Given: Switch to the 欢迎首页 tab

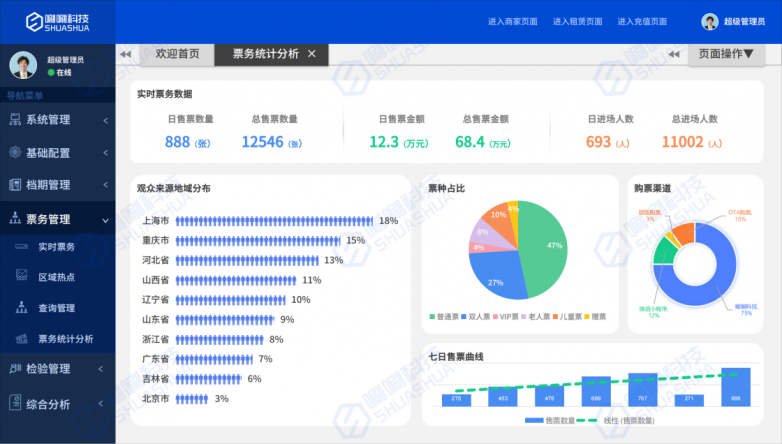Looking at the screenshot, I should tap(176, 54).
